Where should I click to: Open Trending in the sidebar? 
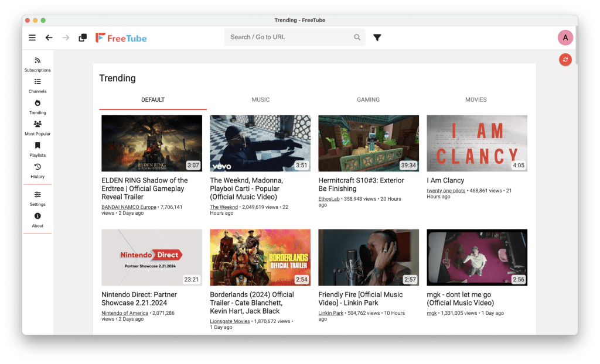[37, 108]
